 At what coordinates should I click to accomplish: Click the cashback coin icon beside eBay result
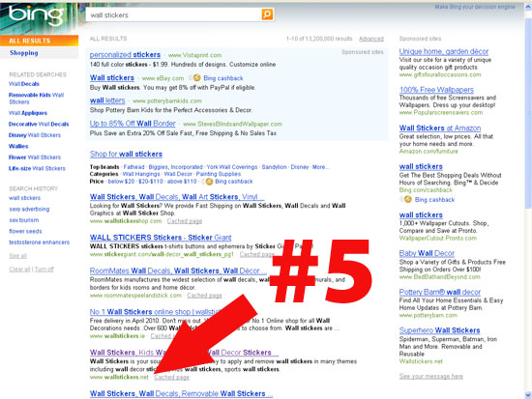(196, 78)
